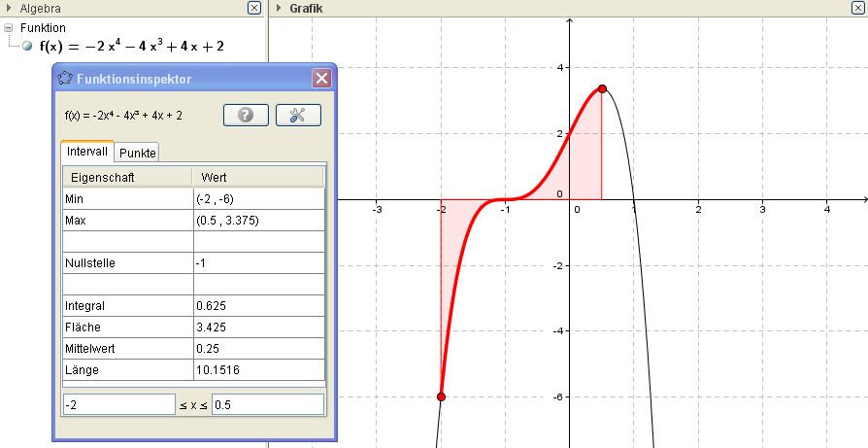Viewport: 868px width, 448px height.
Task: Close the Funktionsinspektor dialog
Action: 321,79
